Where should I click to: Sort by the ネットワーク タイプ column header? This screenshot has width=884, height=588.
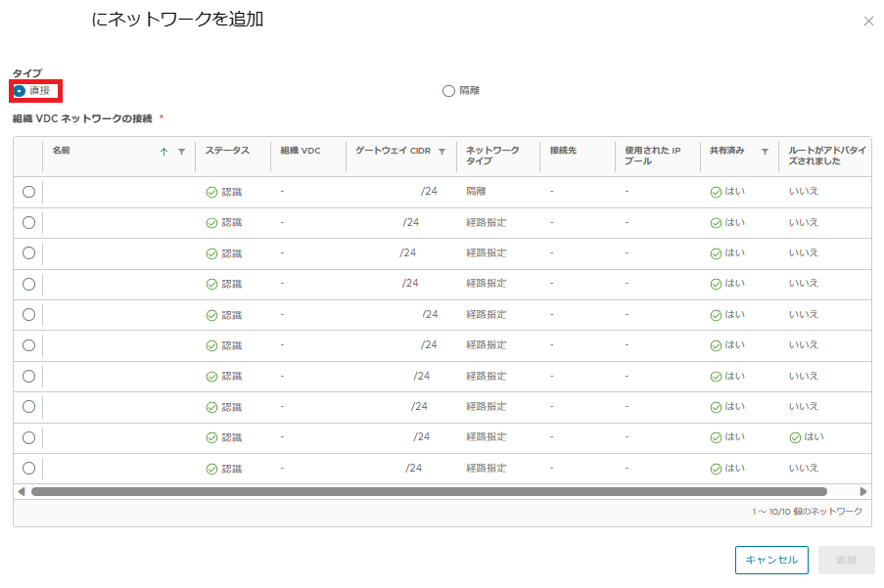(492, 156)
